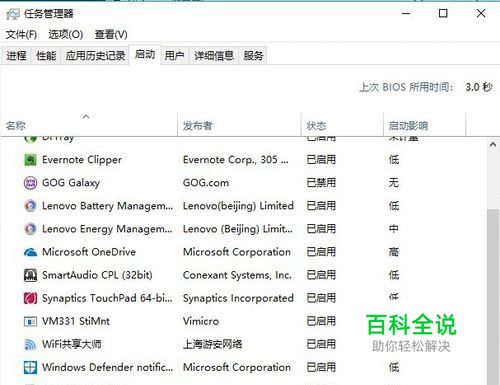
Task: Maximize the Task Manager window
Action: coord(443,14)
